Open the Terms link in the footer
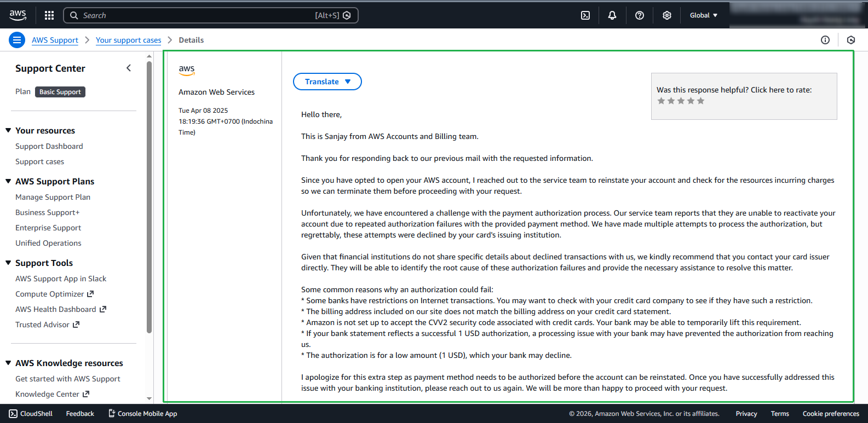Screen dimensions: 868x423 click(780, 414)
